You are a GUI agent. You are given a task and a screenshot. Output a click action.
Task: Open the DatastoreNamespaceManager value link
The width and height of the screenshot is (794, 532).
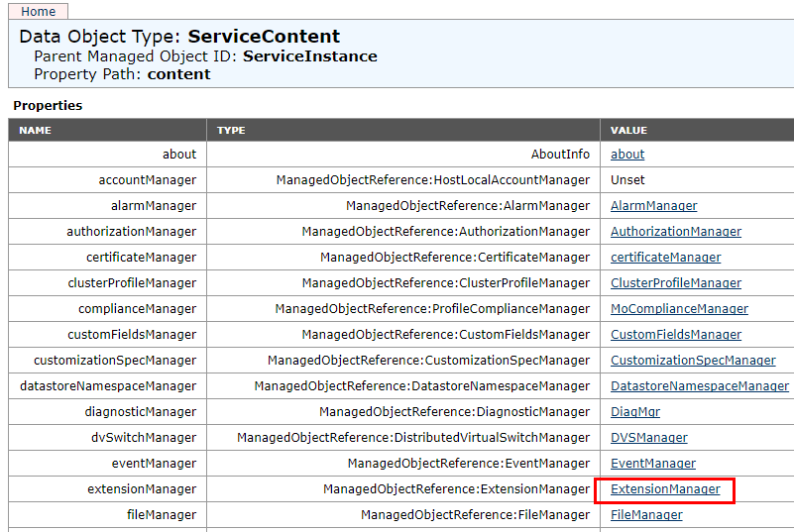pos(699,386)
